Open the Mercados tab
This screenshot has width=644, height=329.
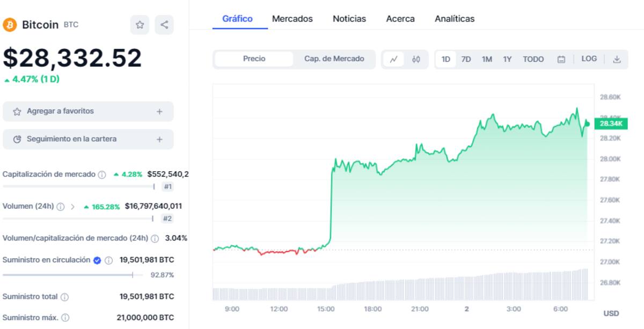(292, 19)
